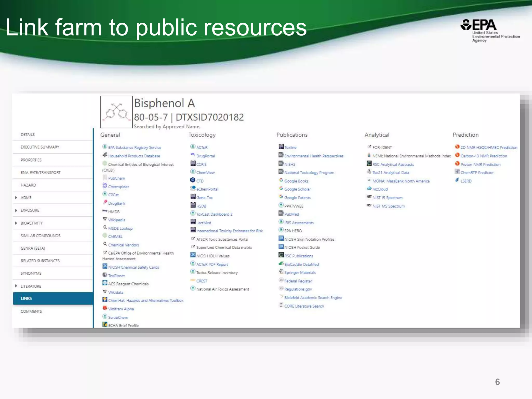Click the Toxline library icon

281,146
